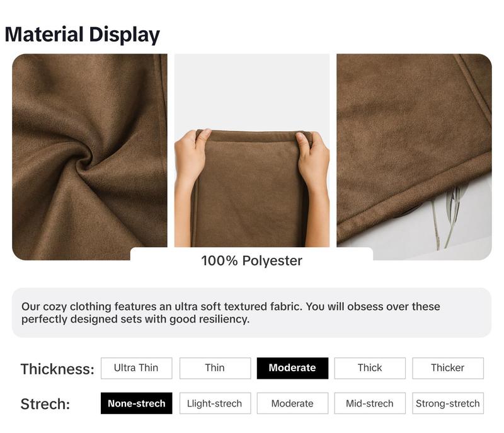The width and height of the screenshot is (504, 433).
Task: Choose the highlighted Moderate thickness box
Action: 292,368
